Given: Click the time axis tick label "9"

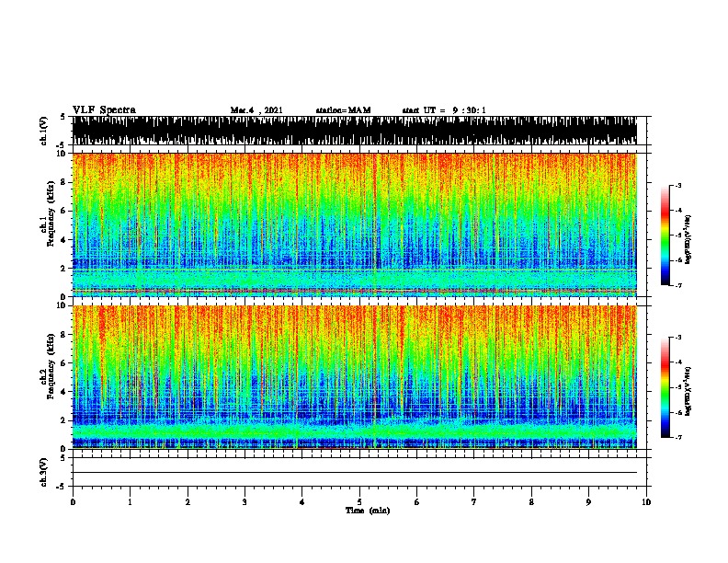Looking at the screenshot, I should (588, 501).
